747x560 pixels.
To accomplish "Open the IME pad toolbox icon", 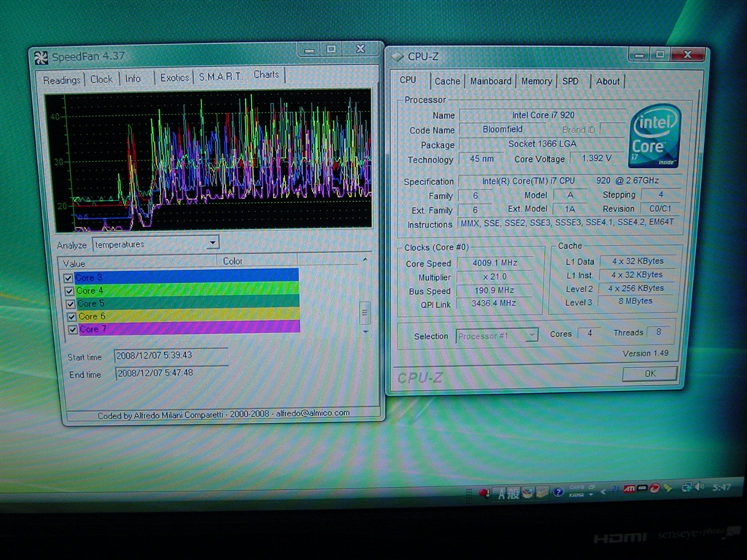I will pyautogui.click(x=527, y=492).
